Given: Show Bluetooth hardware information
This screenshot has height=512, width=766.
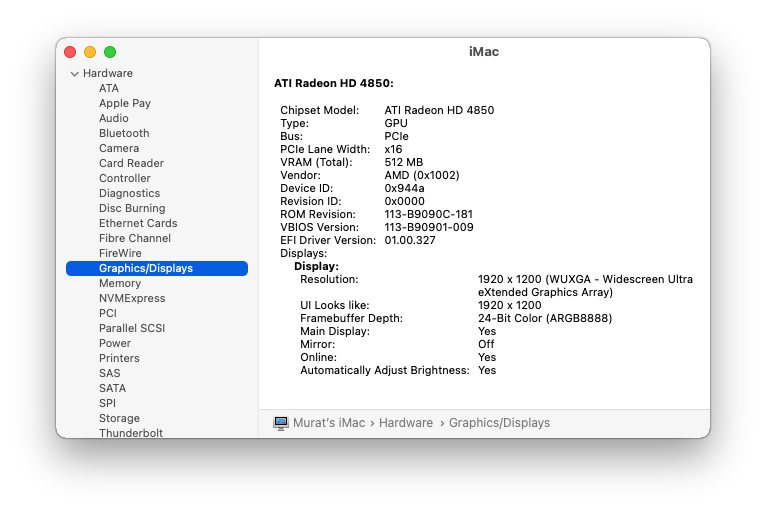Looking at the screenshot, I should [x=124, y=133].
